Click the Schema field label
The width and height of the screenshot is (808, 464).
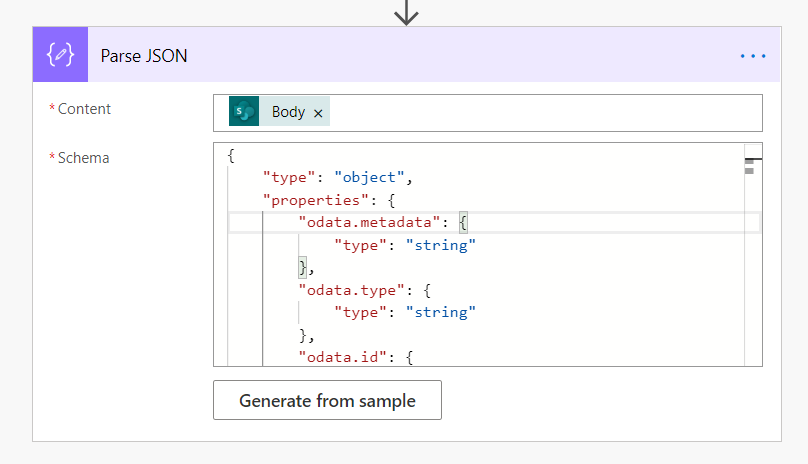[83, 158]
